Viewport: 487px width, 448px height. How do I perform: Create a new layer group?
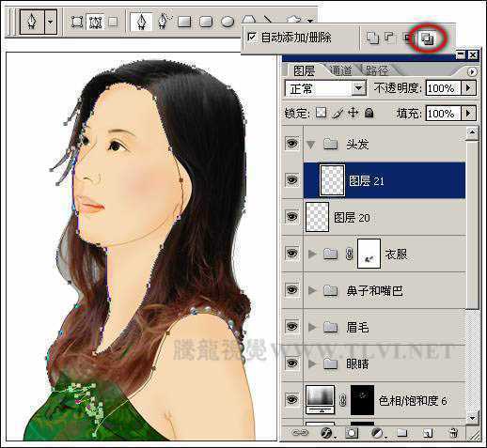(402, 433)
